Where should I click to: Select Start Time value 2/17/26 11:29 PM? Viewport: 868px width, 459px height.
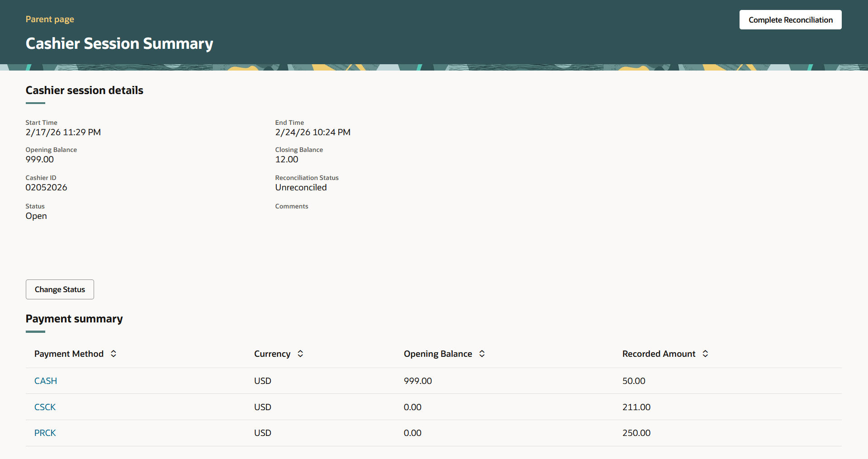[x=63, y=132]
